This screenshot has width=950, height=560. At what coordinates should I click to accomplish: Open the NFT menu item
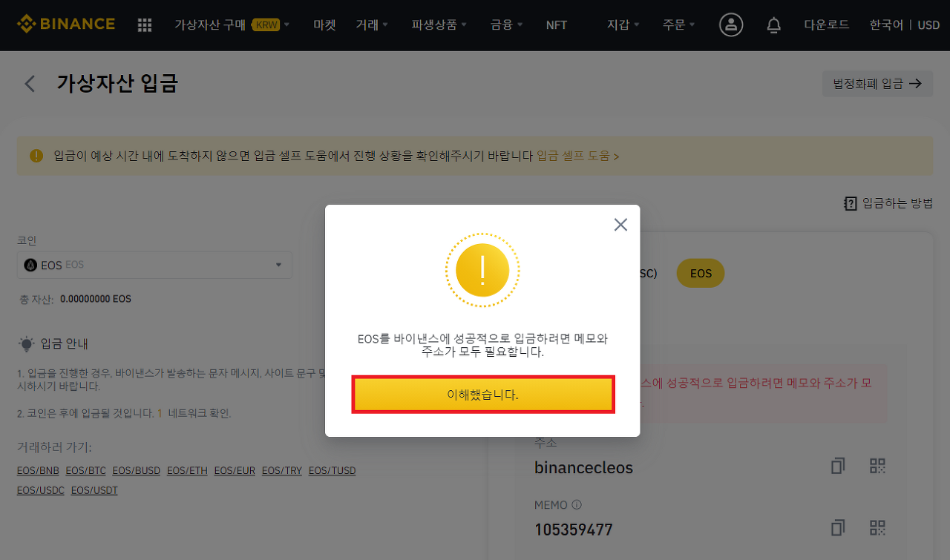[556, 24]
